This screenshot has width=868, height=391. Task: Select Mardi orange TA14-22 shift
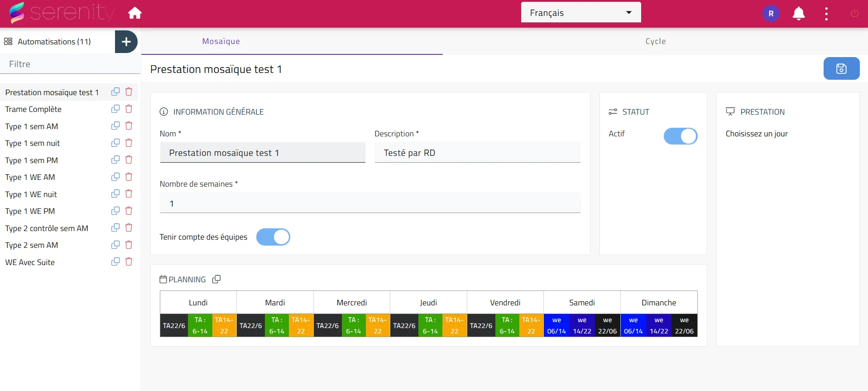point(301,325)
